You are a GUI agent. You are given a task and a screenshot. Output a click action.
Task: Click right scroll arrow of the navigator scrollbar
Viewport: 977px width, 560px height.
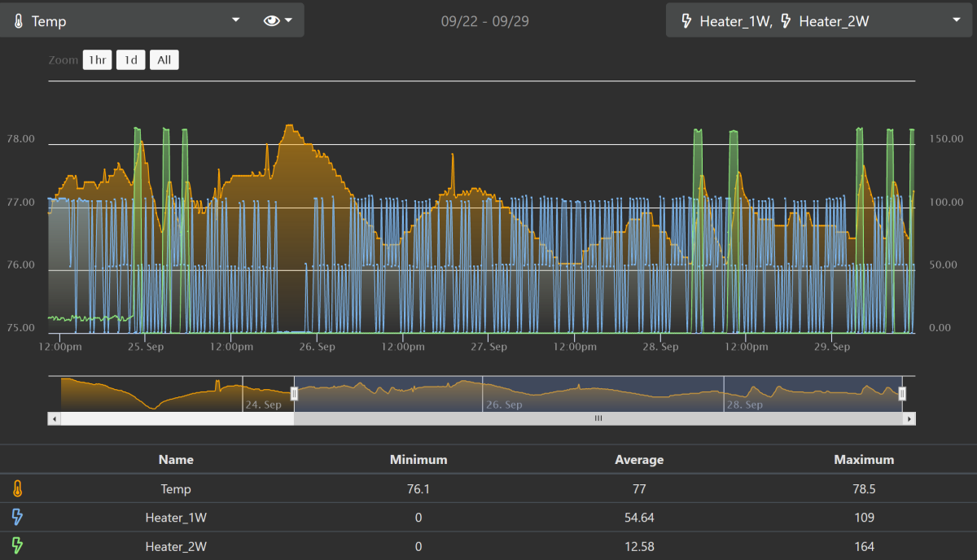[909, 418]
